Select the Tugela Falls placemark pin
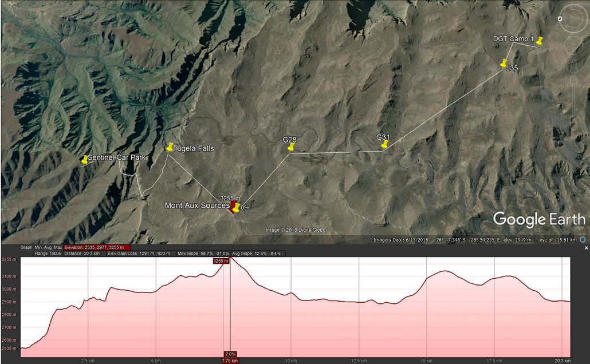Viewport: 590px width, 364px height. point(170,147)
